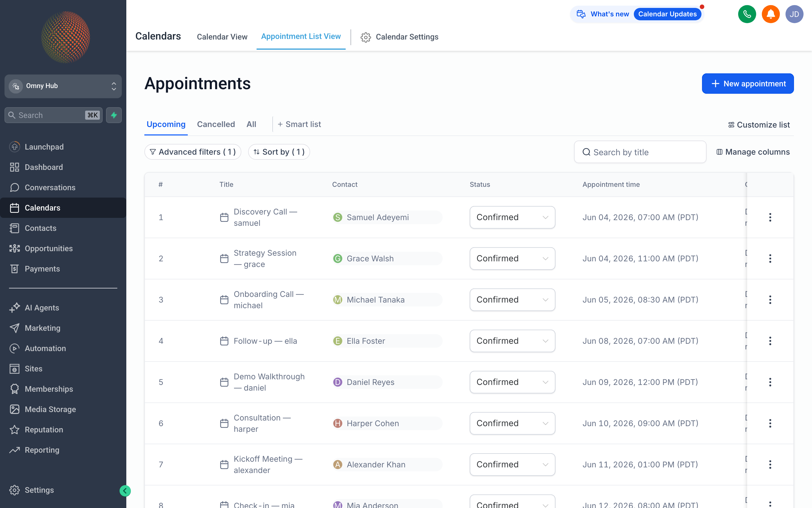Focus the sidebar Search box
This screenshot has width=812, height=508.
click(x=53, y=115)
